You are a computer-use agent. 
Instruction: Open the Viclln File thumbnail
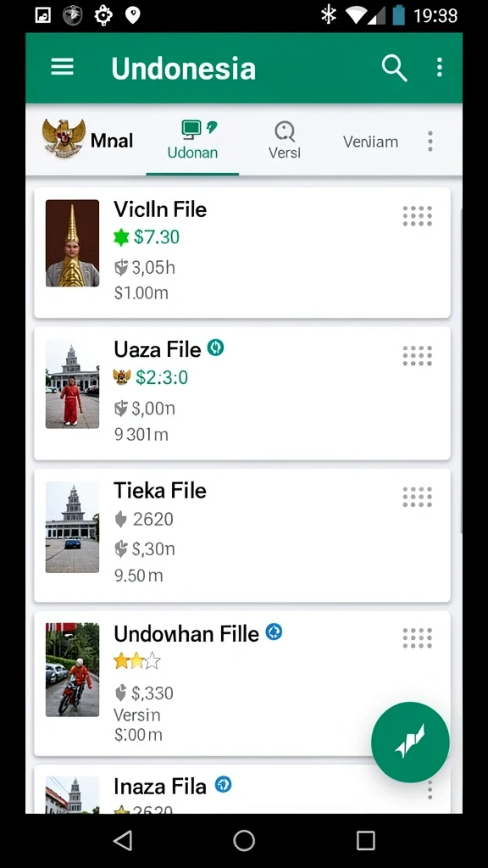click(73, 243)
